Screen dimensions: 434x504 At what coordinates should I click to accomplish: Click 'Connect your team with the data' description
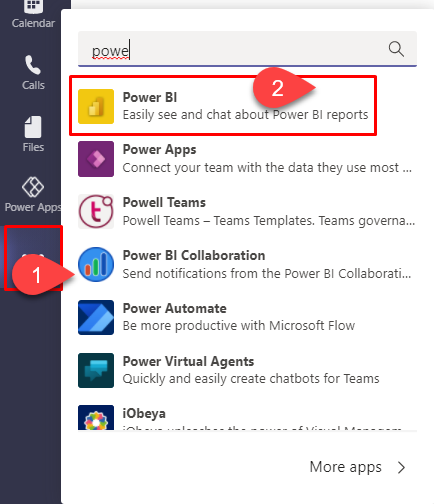pos(267,167)
